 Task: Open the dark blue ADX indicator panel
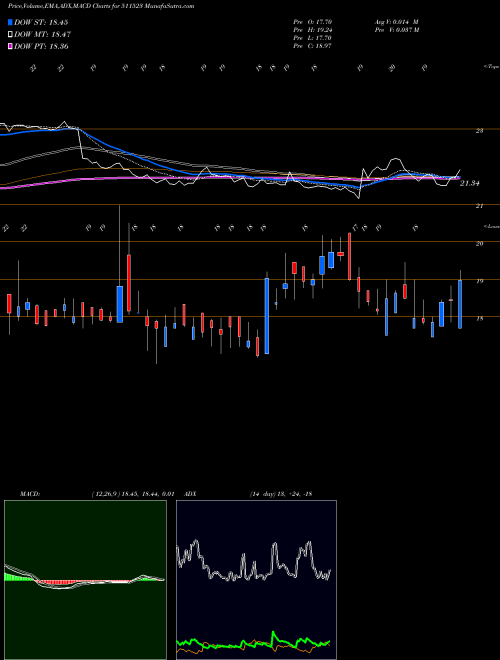tap(256, 580)
